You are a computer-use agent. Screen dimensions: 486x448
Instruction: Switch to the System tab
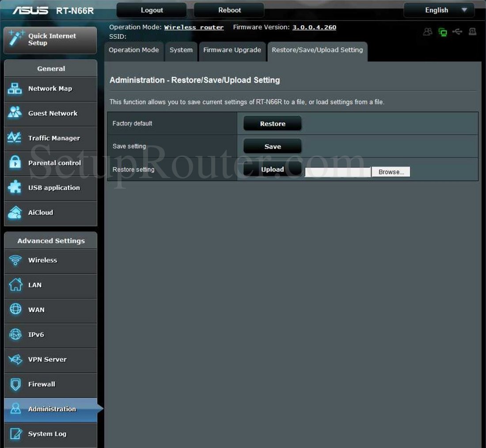click(x=181, y=50)
